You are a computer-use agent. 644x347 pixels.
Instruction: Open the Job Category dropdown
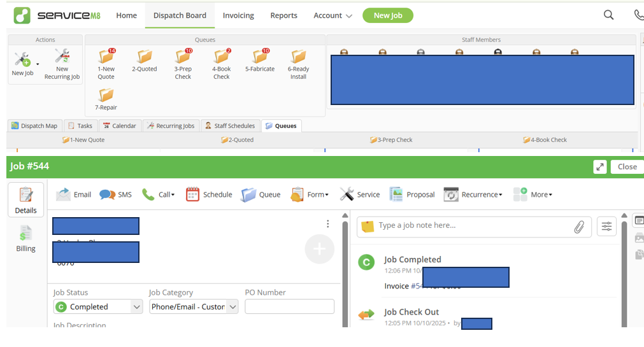(194, 307)
